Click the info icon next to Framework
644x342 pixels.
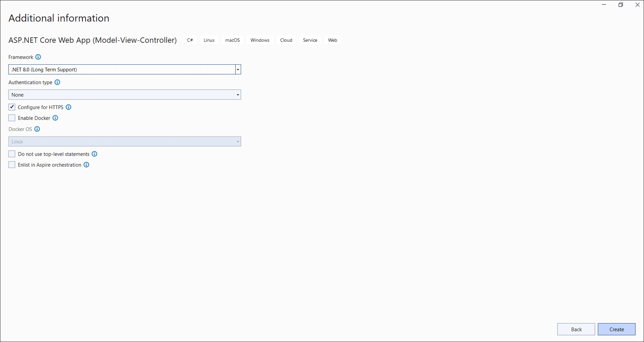[x=38, y=57]
